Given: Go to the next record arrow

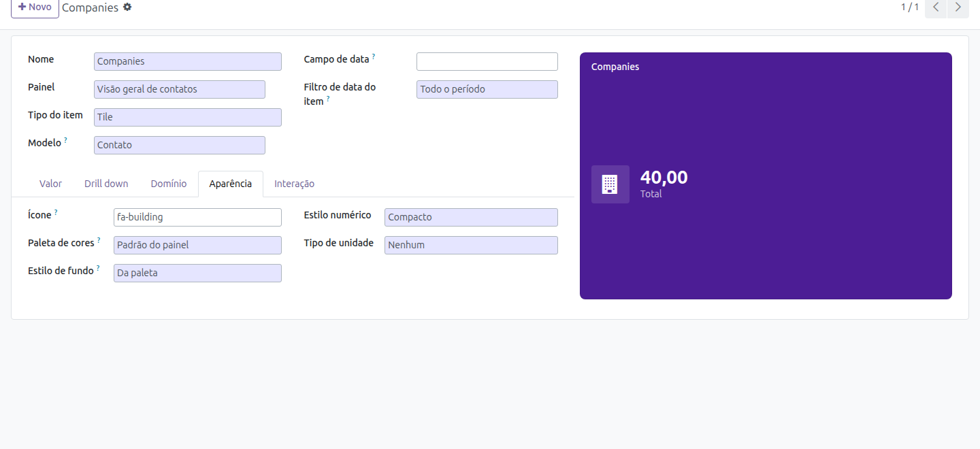Looking at the screenshot, I should click(x=958, y=7).
